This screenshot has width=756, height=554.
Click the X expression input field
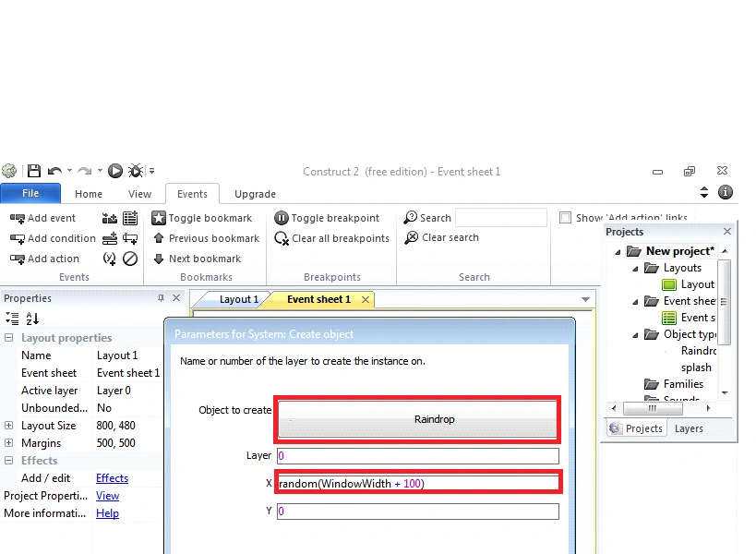[x=417, y=483]
